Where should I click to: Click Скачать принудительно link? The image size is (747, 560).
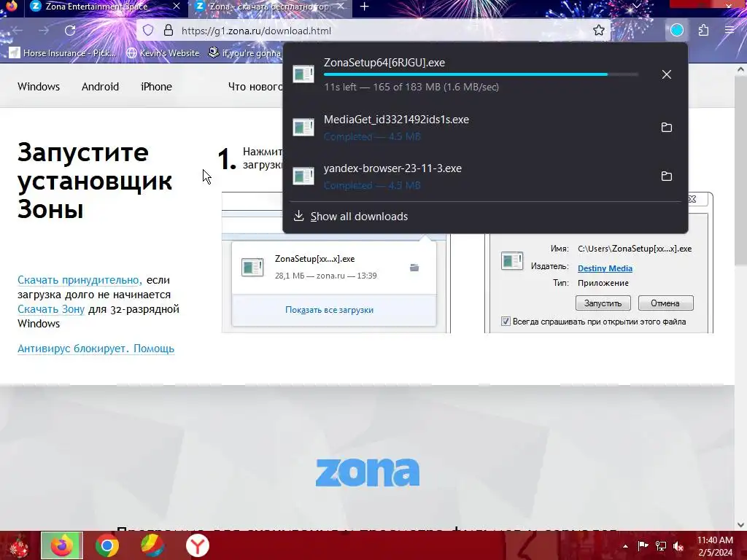80,280
